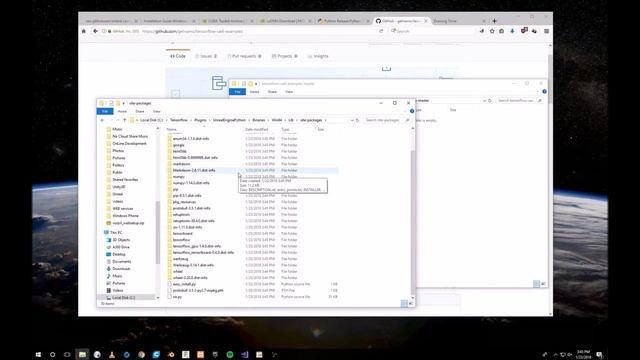The height and width of the screenshot is (360, 640).
Task: Open Task View on the taskbar
Action: [x=67, y=355]
